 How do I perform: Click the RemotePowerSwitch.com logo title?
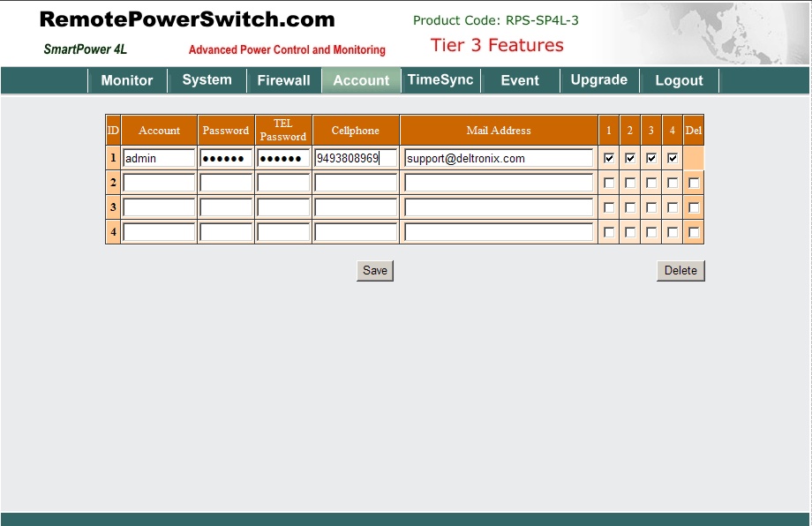(187, 19)
